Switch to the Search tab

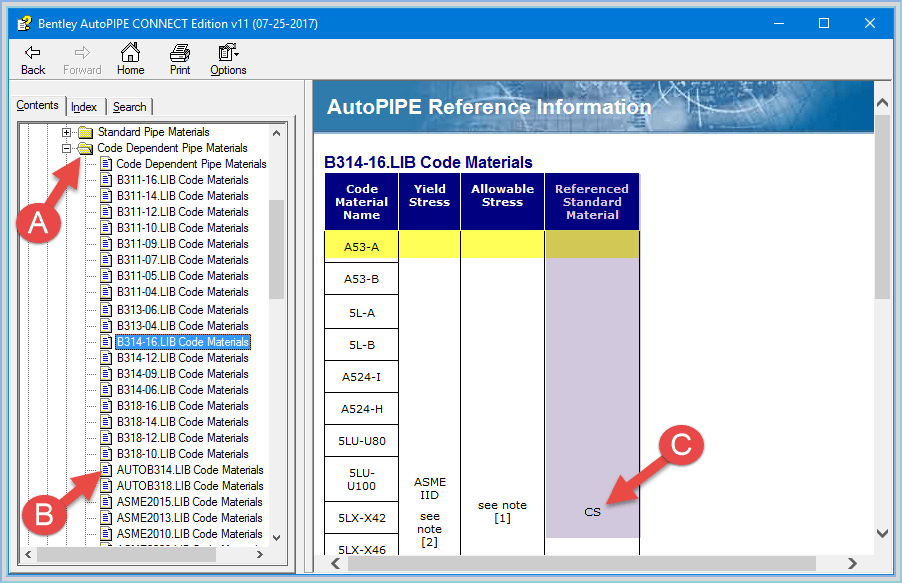pos(129,106)
